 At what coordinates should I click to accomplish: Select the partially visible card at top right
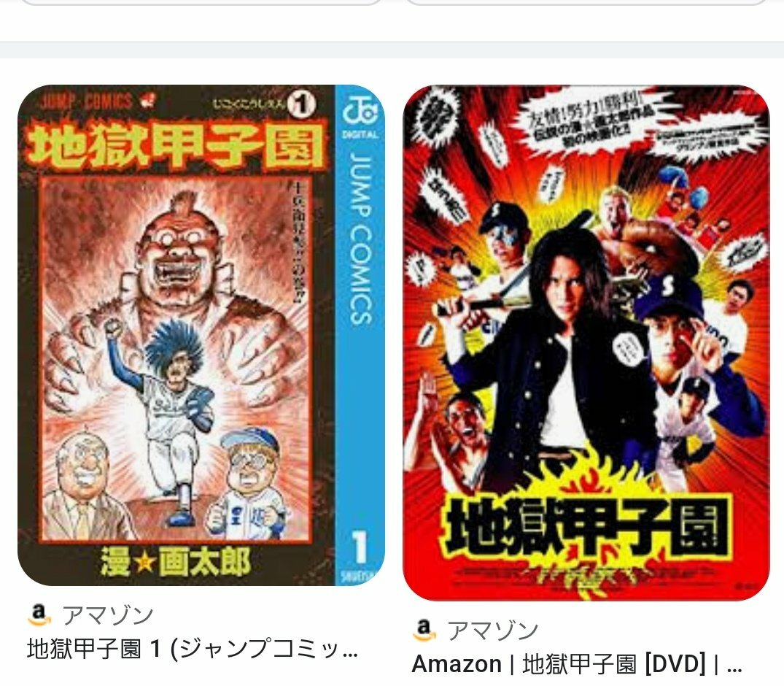click(x=586, y=2)
